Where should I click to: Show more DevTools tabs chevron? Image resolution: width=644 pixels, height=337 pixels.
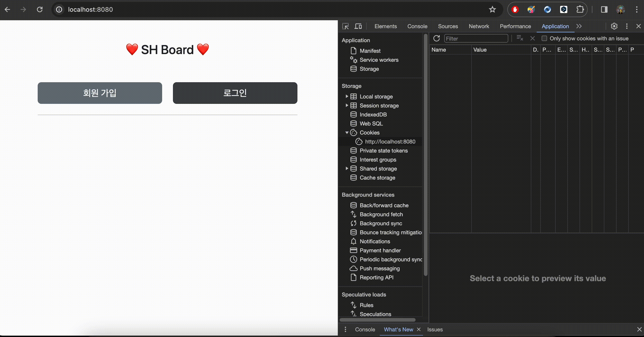(x=579, y=26)
